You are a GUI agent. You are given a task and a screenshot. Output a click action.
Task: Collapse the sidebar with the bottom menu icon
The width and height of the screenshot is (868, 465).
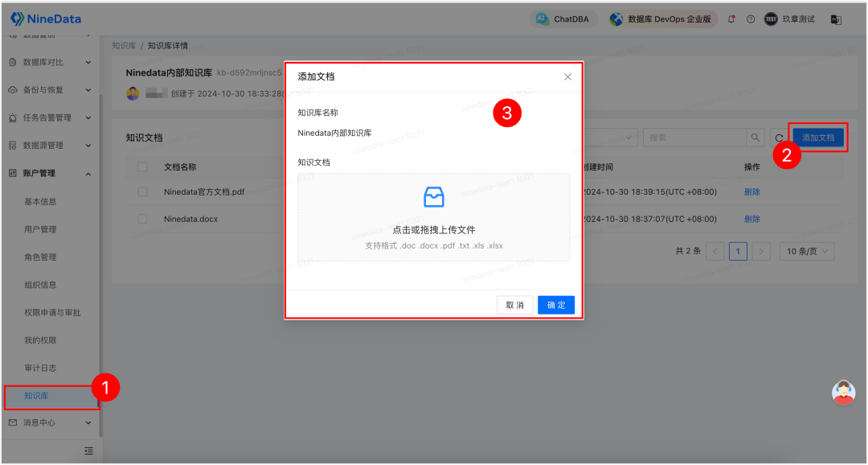(x=88, y=451)
